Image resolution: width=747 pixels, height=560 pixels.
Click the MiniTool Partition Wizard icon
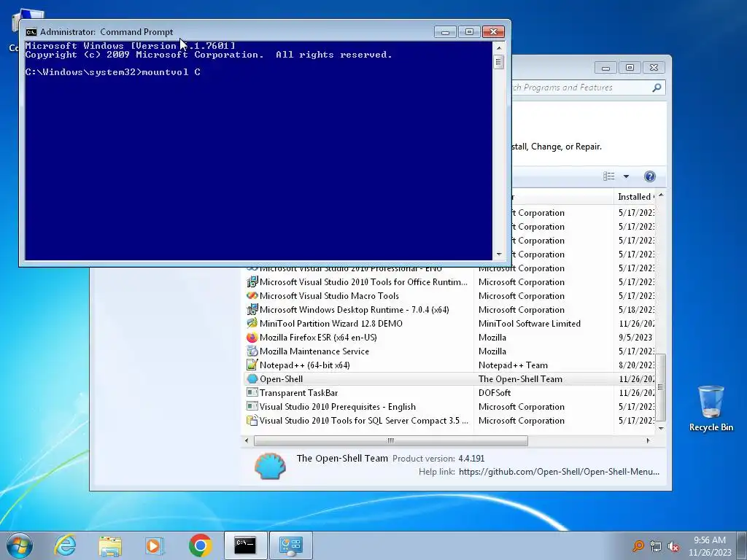[252, 323]
